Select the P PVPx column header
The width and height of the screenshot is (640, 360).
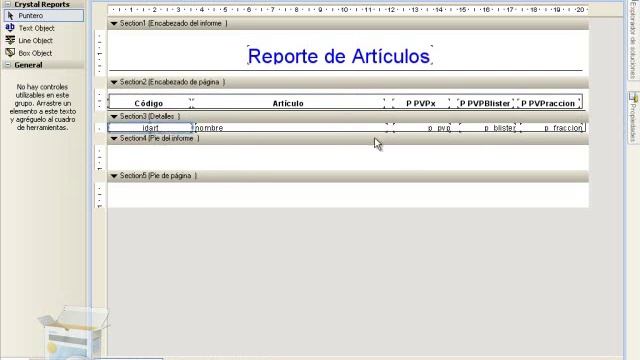point(421,103)
